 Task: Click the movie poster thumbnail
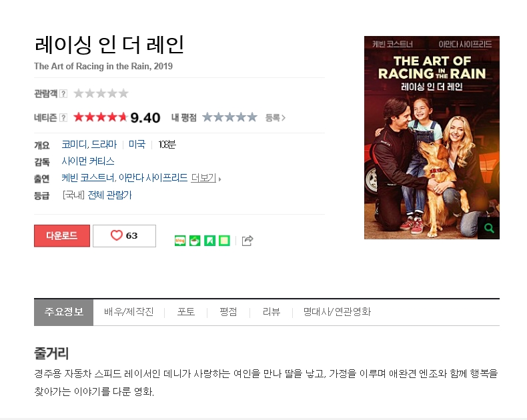(432, 138)
